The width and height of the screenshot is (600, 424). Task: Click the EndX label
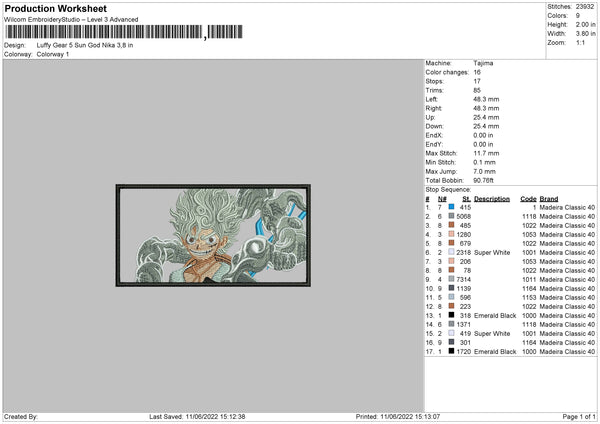pyautogui.click(x=434, y=135)
